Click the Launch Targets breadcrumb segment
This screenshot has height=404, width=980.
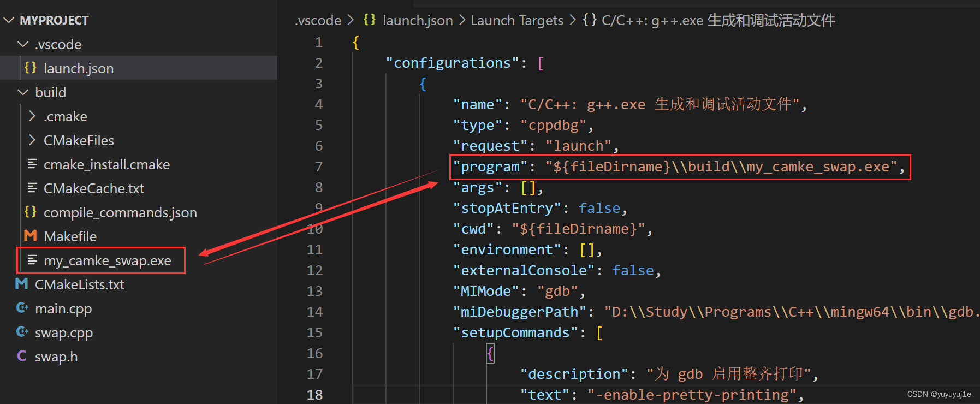tap(517, 20)
